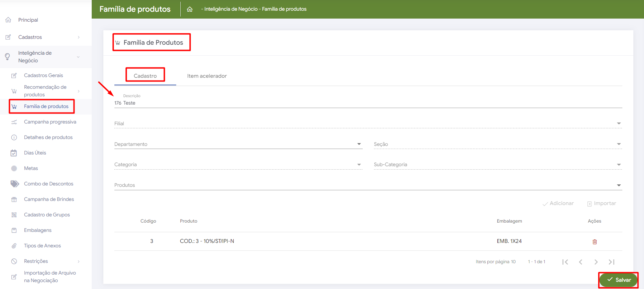Expand the Cadastros sidebar menu
This screenshot has width=644, height=289.
click(30, 37)
